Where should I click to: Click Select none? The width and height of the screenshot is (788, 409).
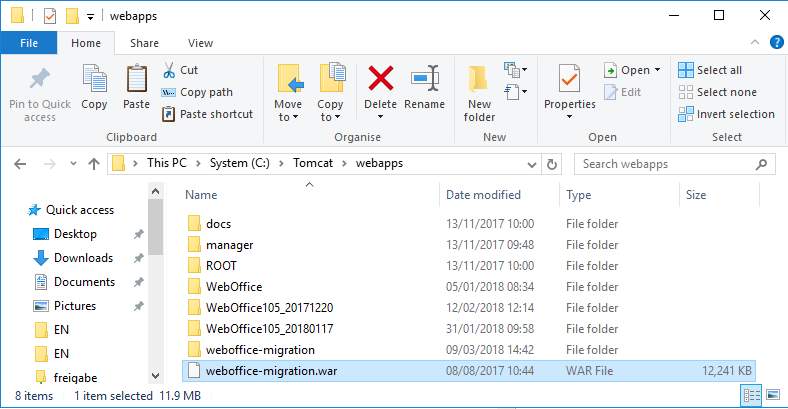(718, 92)
